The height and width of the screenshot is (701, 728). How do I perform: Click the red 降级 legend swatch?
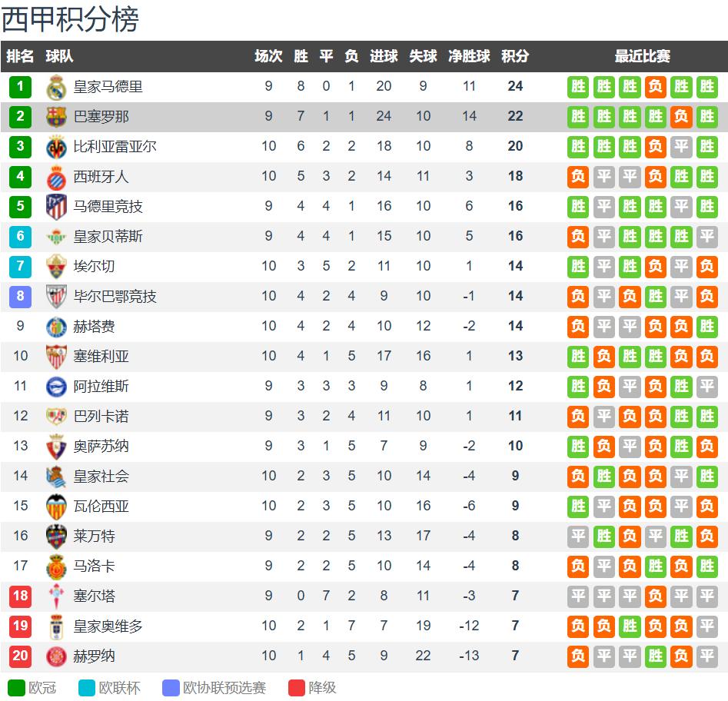(297, 688)
